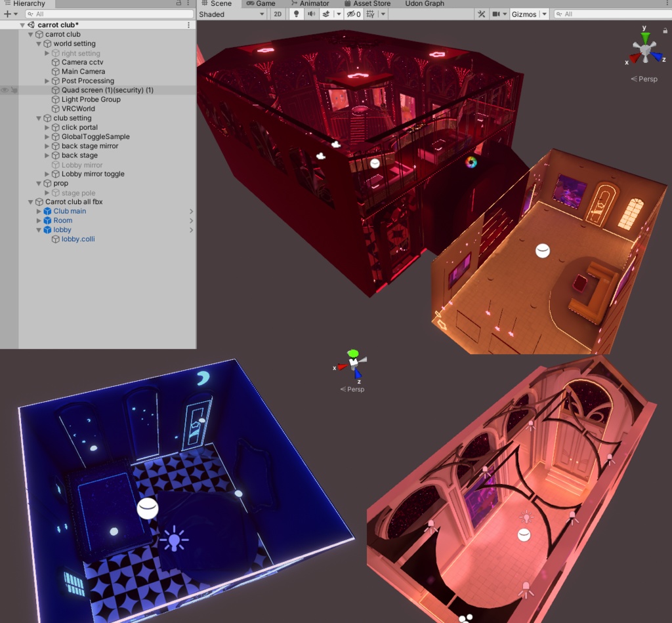
Task: Click the scene view search field
Action: [613, 14]
